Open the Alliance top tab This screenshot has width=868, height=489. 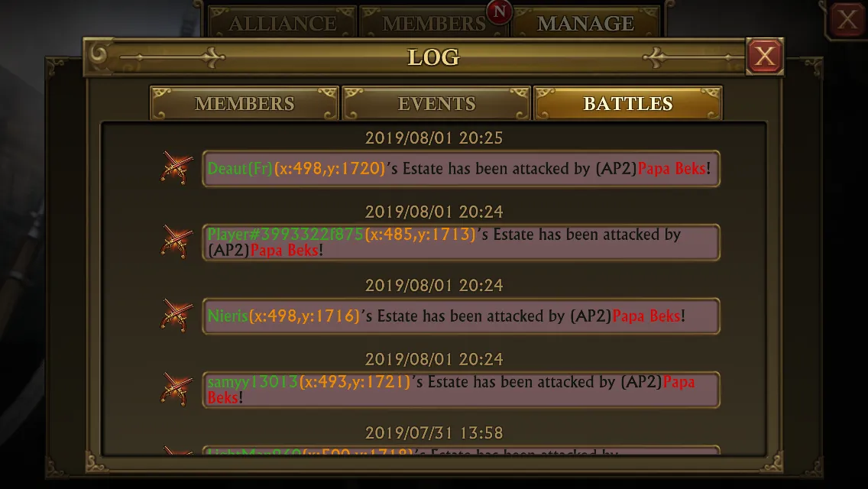click(x=282, y=23)
